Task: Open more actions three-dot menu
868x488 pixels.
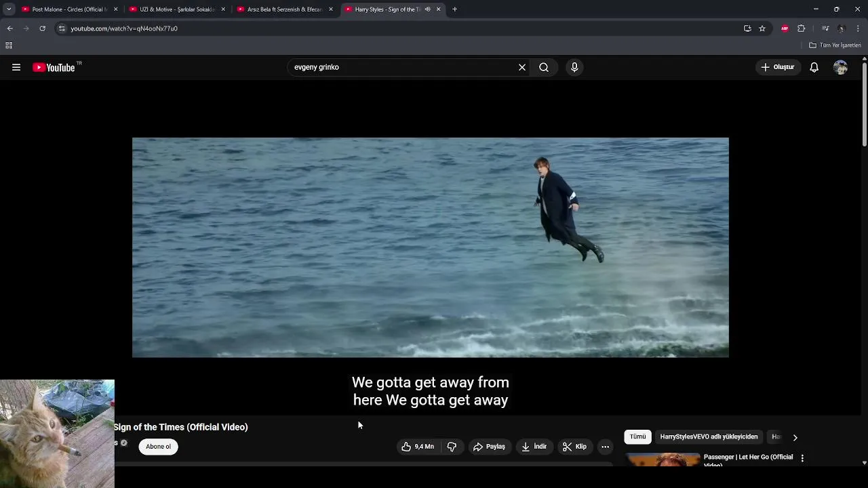Action: [605, 447]
